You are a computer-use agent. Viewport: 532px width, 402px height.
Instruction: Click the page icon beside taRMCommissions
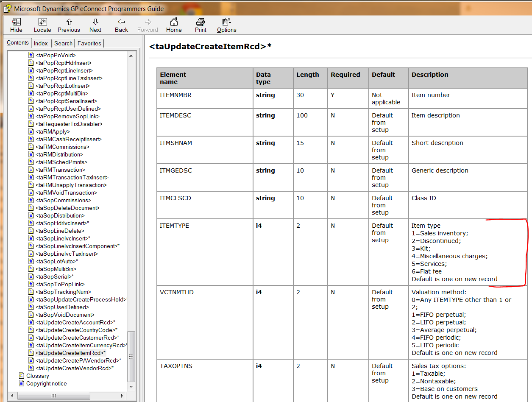(31, 147)
